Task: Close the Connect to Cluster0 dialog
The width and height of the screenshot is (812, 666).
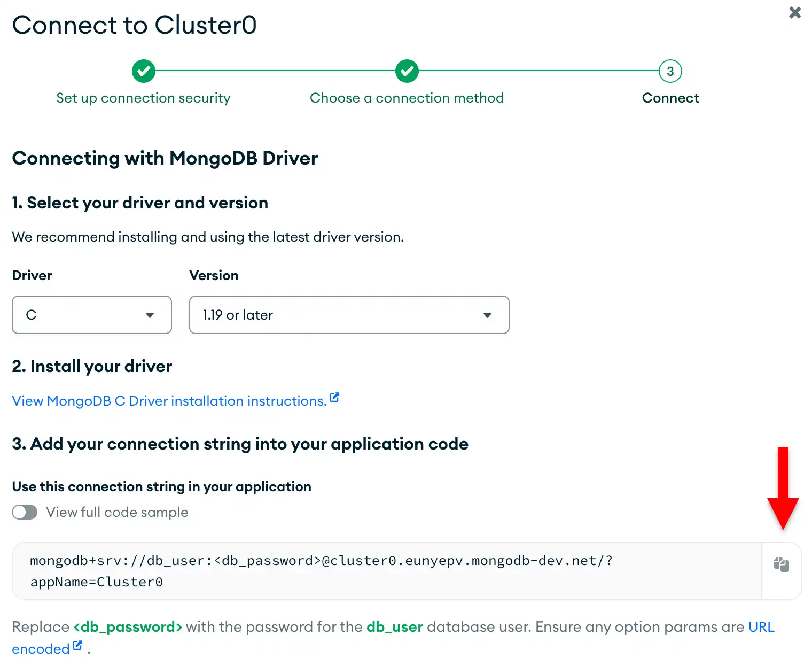Action: (x=794, y=13)
